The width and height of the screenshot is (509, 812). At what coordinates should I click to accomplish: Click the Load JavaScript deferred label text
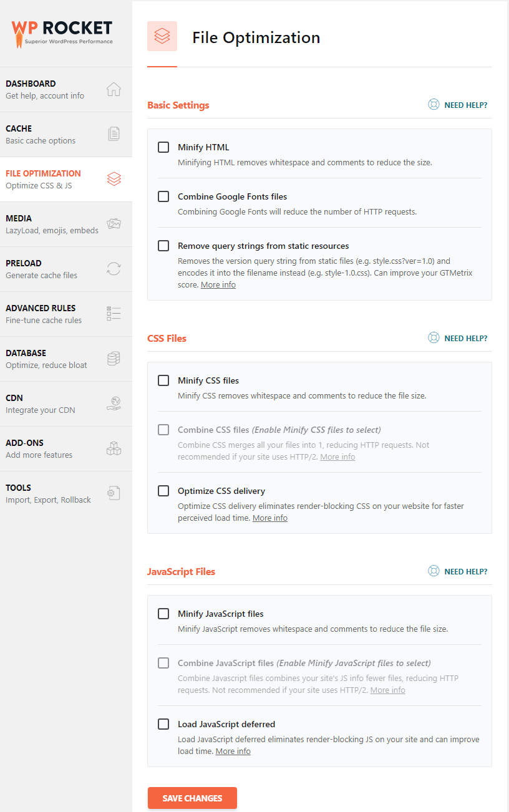click(x=226, y=725)
